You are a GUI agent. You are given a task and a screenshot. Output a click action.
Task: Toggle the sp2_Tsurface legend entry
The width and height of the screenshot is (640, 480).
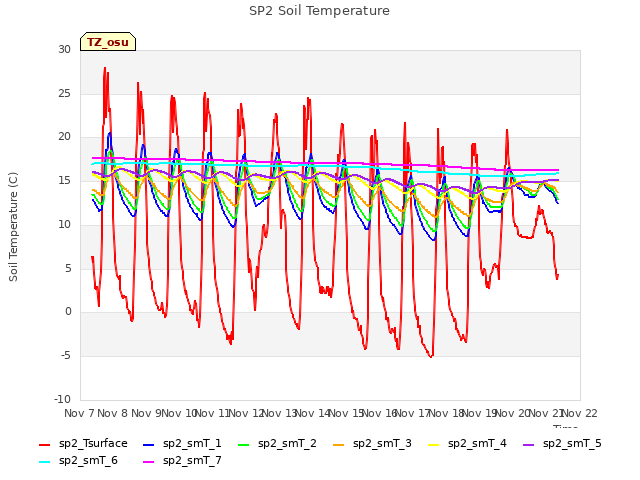pyautogui.click(x=83, y=443)
